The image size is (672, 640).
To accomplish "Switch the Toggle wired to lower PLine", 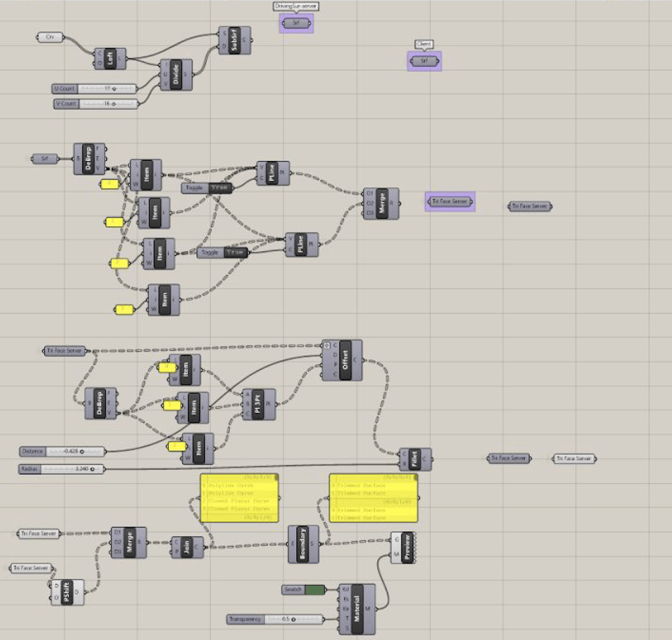I will [235, 252].
